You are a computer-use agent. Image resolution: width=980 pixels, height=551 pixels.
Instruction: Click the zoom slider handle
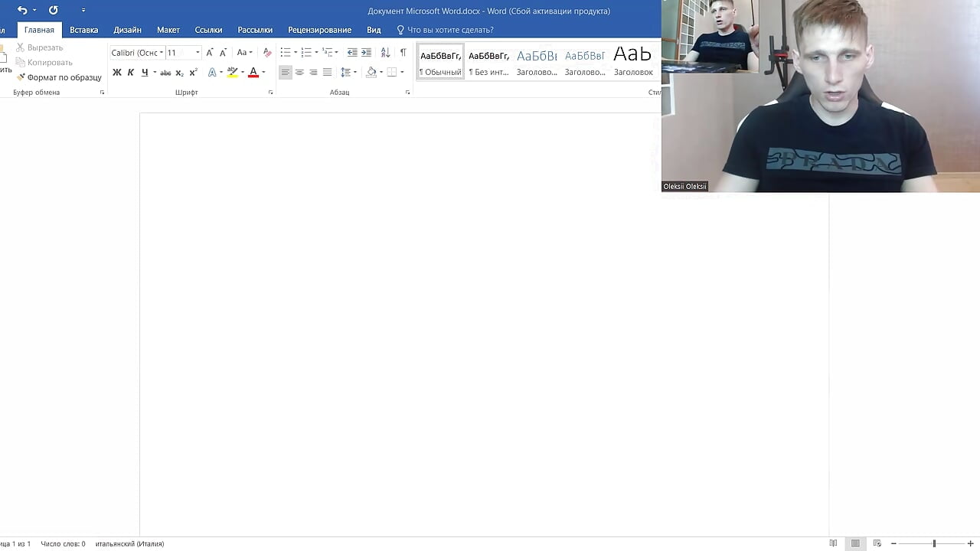coord(934,544)
